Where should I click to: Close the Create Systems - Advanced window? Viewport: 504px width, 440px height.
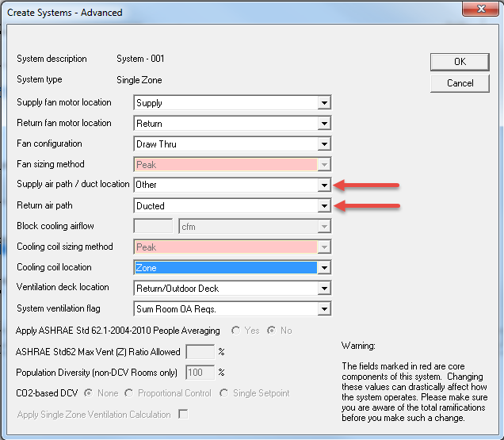[481, 9]
